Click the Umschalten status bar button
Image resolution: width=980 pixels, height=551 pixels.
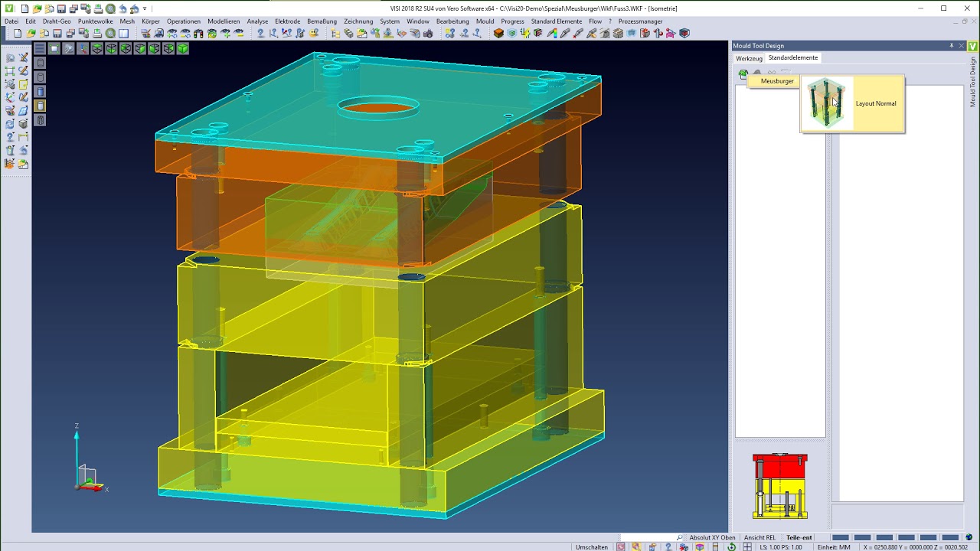[x=592, y=547]
